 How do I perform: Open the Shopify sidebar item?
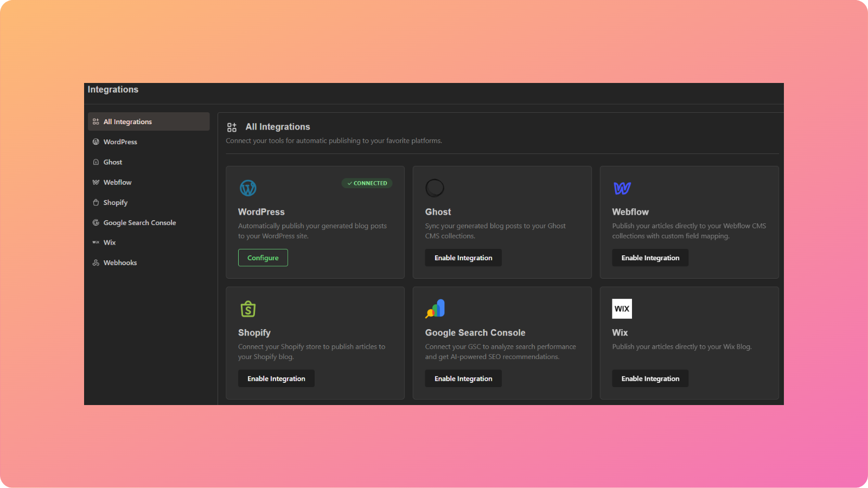[x=114, y=202]
